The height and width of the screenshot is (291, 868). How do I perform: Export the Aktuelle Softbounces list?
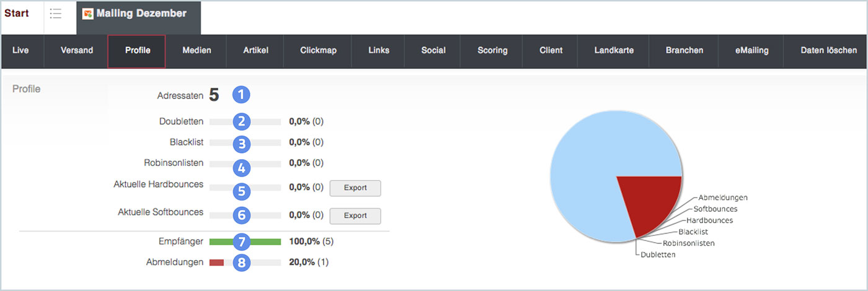pos(355,216)
